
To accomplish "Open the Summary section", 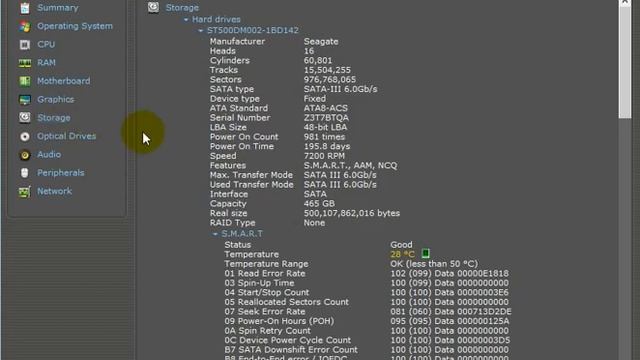I will coord(58,8).
